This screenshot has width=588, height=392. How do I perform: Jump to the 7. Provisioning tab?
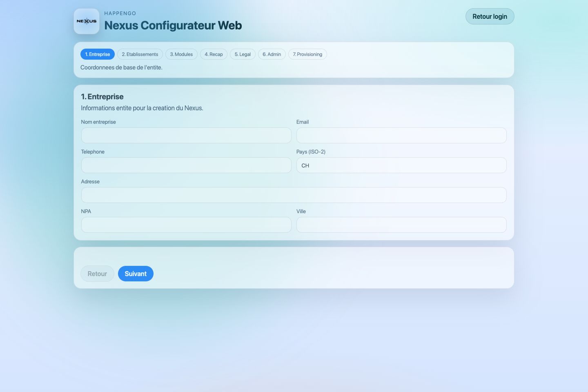pos(307,54)
